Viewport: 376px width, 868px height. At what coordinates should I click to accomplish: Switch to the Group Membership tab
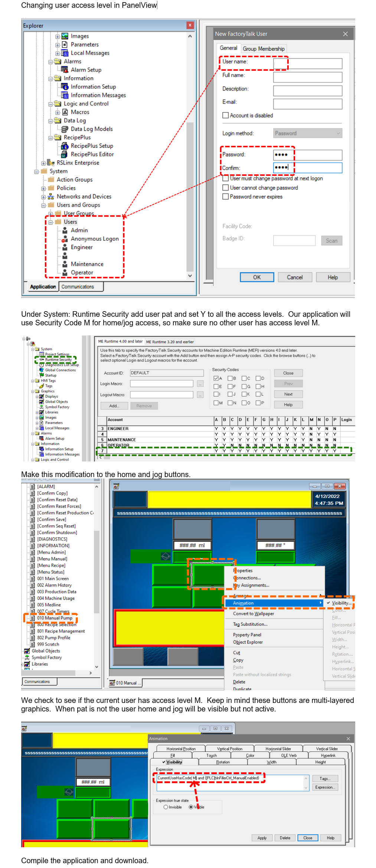coord(264,49)
